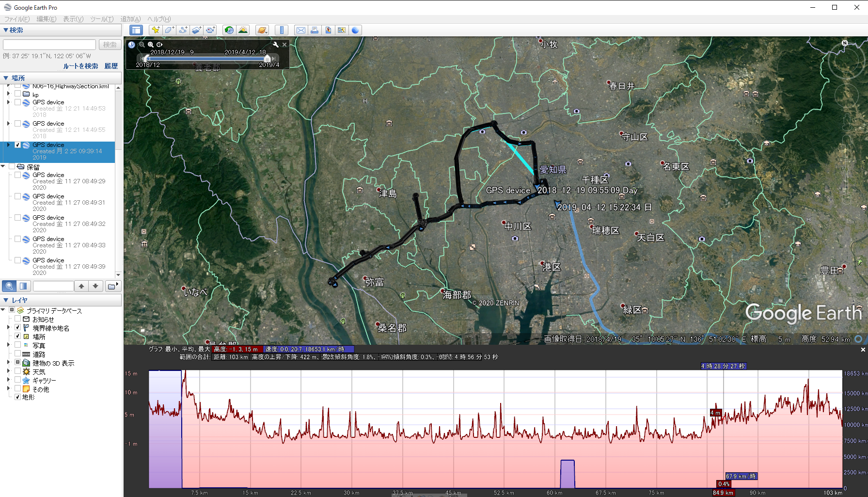Toggle the sidebar visibility button
This screenshot has width=868, height=497.
tap(136, 30)
